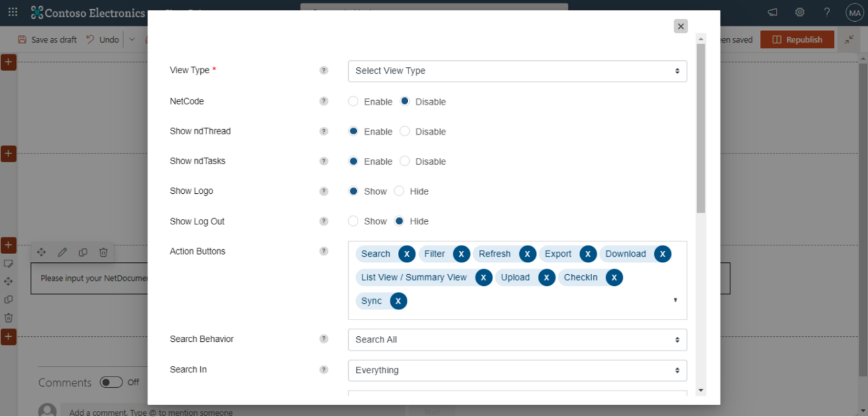Remove the Search tag with its X icon
The width and height of the screenshot is (868, 417).
pos(407,254)
